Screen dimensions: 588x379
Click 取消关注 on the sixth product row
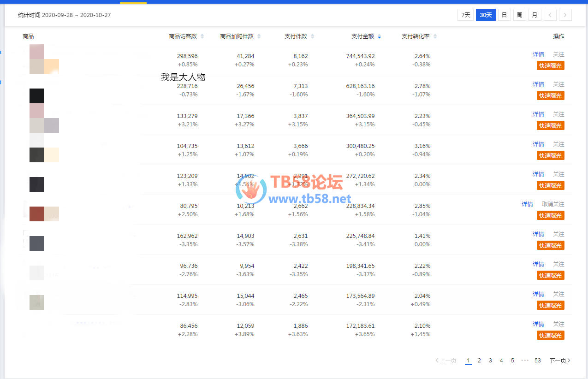[553, 204]
